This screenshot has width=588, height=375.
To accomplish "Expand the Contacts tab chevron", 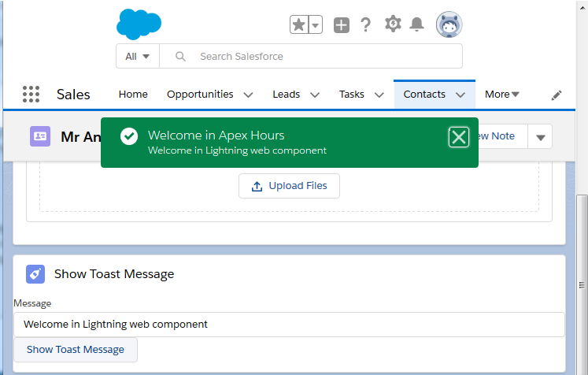I will (x=460, y=95).
